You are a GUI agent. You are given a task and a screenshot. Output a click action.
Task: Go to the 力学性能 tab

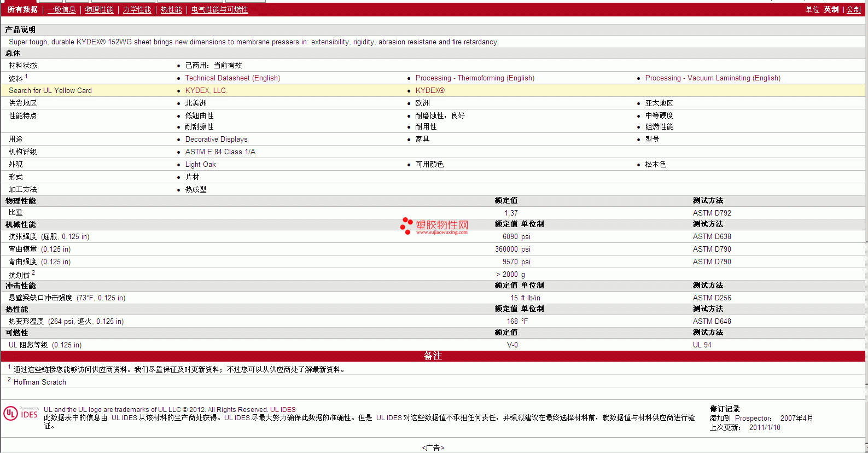click(137, 10)
